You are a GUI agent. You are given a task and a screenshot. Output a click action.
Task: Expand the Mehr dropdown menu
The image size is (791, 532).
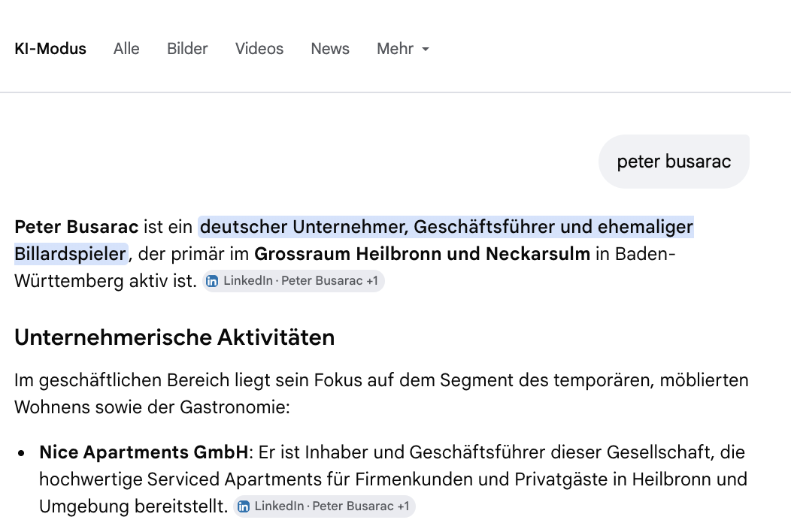tap(402, 49)
